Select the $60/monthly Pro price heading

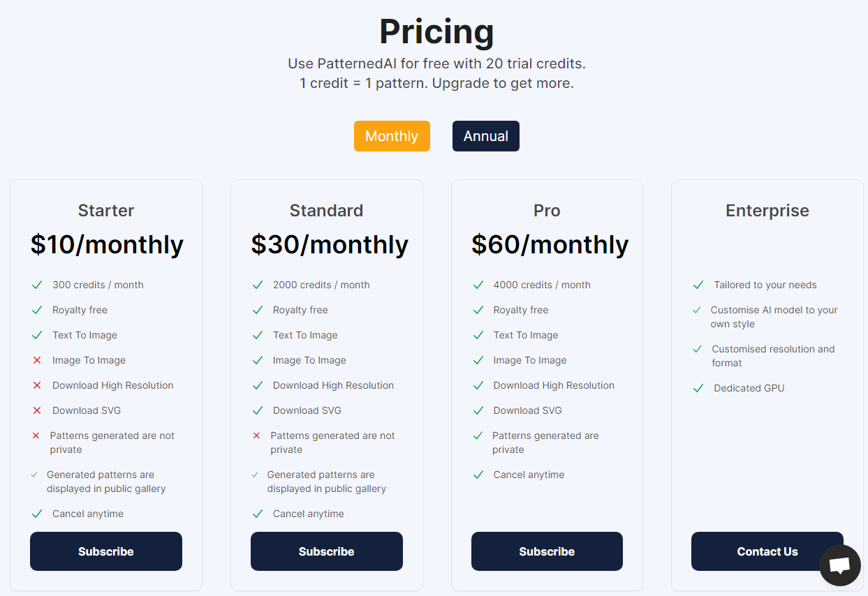(550, 244)
